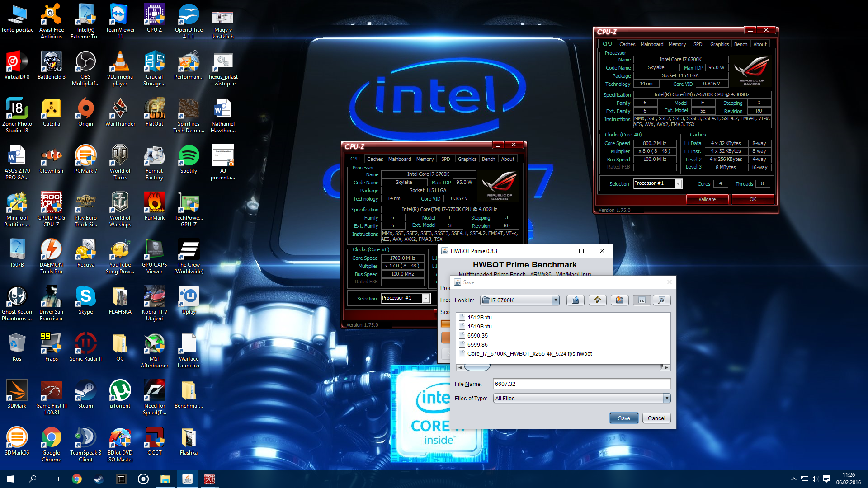Open File Explorer from taskbar
Viewport: 868px width, 488px height.
pyautogui.click(x=165, y=479)
